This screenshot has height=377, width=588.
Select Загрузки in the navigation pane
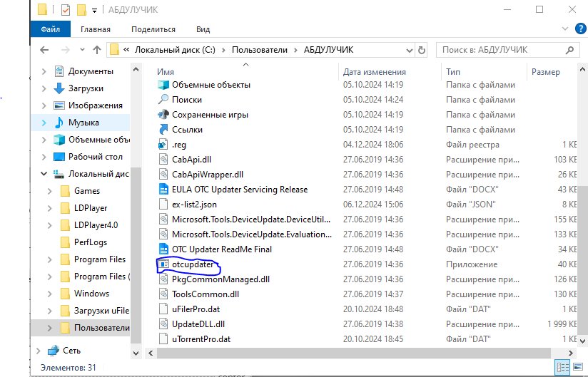(86, 88)
